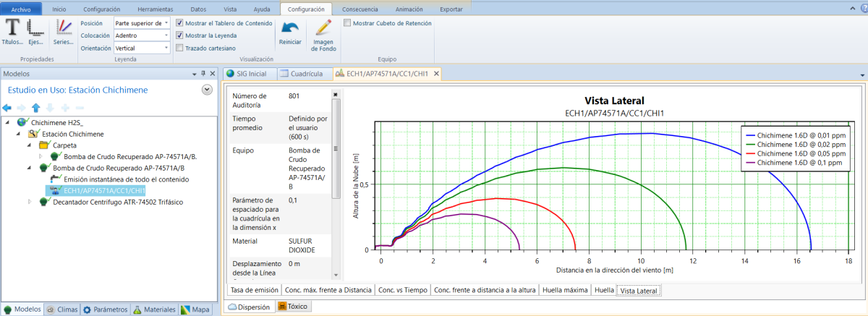Uncheck Mostrar el Tablero de Contenido

180,23
